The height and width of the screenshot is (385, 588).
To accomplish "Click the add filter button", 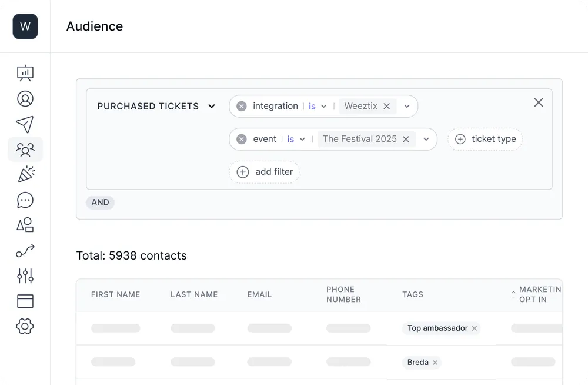I will click(265, 172).
